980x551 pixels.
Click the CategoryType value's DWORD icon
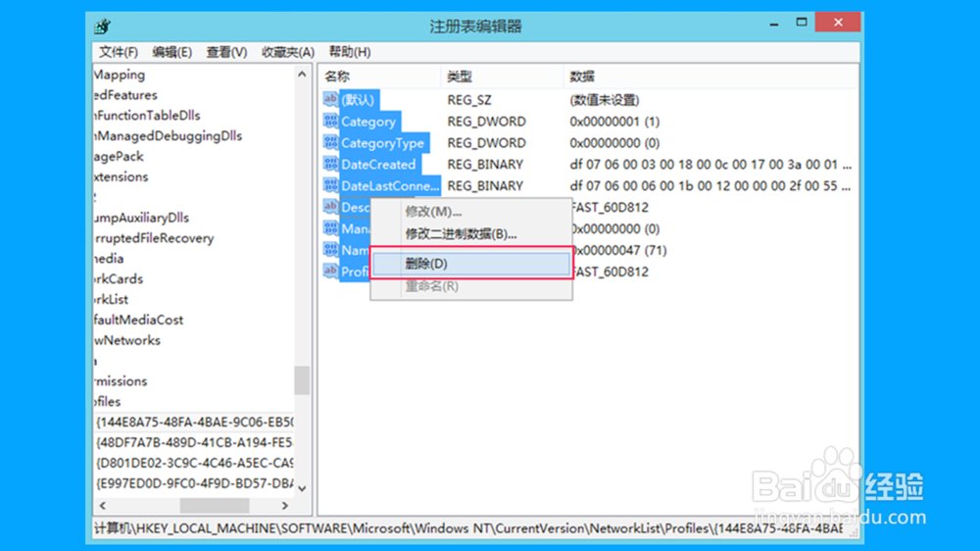(x=330, y=142)
